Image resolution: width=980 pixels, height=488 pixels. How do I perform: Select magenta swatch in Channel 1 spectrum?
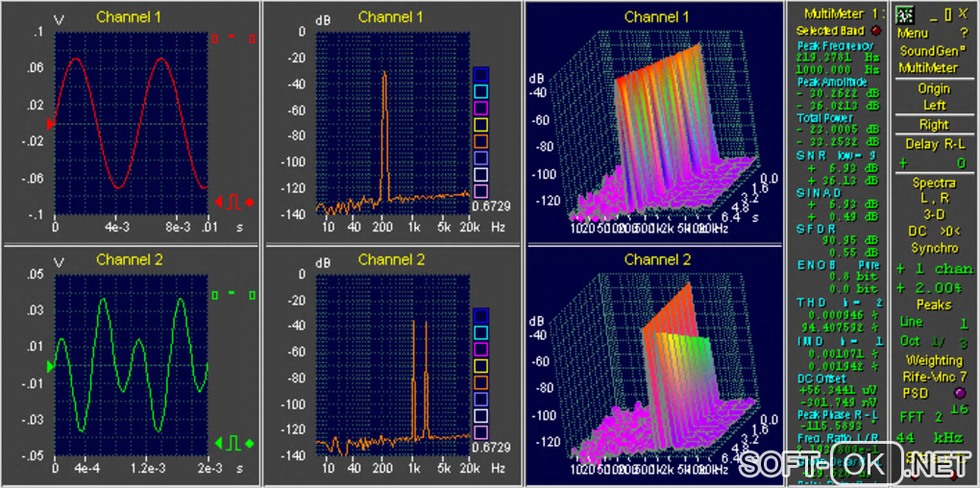point(480,109)
